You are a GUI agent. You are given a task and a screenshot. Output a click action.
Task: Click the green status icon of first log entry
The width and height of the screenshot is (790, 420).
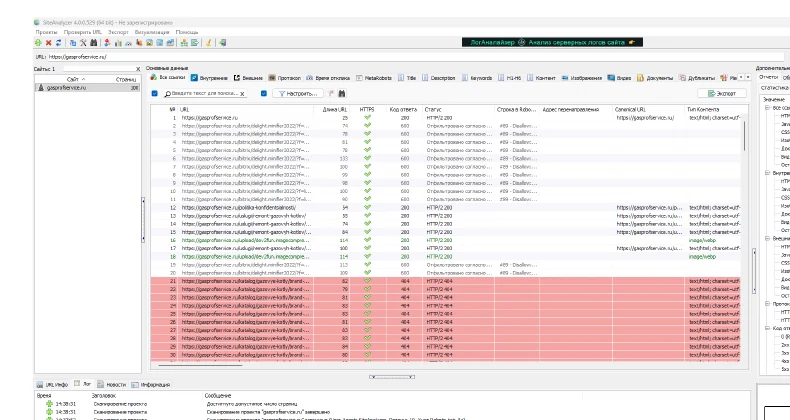click(49, 404)
